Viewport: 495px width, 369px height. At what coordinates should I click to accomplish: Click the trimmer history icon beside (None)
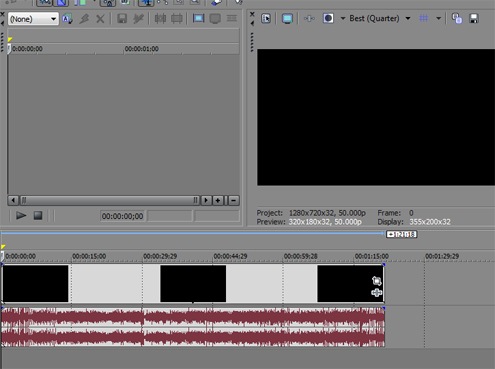click(x=67, y=19)
